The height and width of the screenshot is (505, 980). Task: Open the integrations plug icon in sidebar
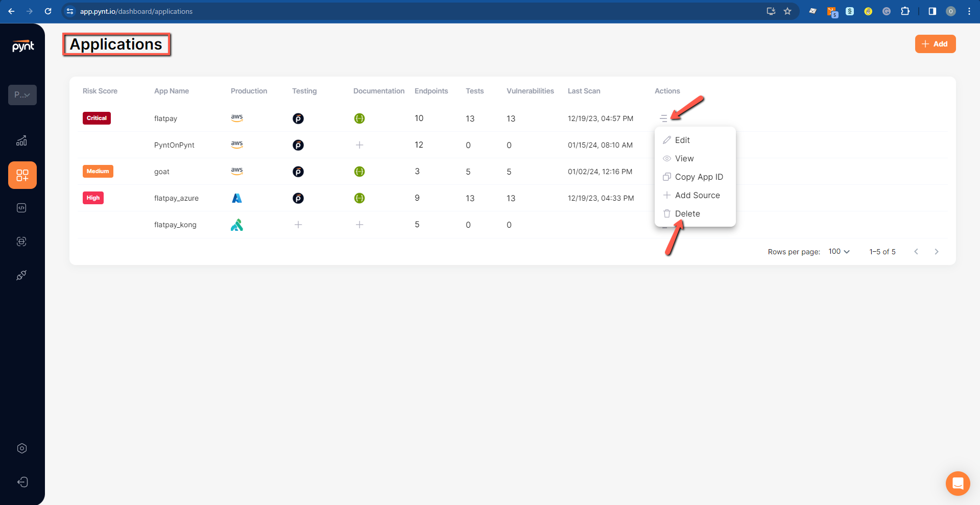tap(21, 276)
